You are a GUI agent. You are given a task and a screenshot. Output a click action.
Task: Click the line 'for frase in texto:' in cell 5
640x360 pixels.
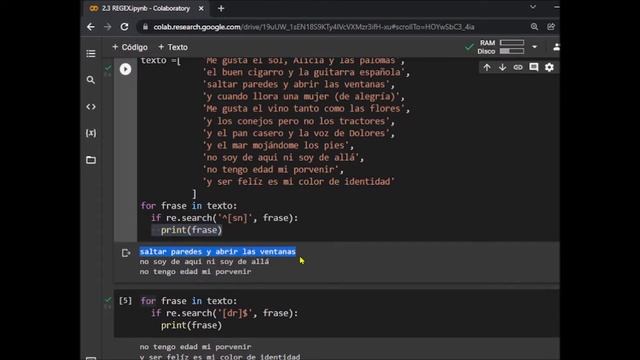(189, 301)
